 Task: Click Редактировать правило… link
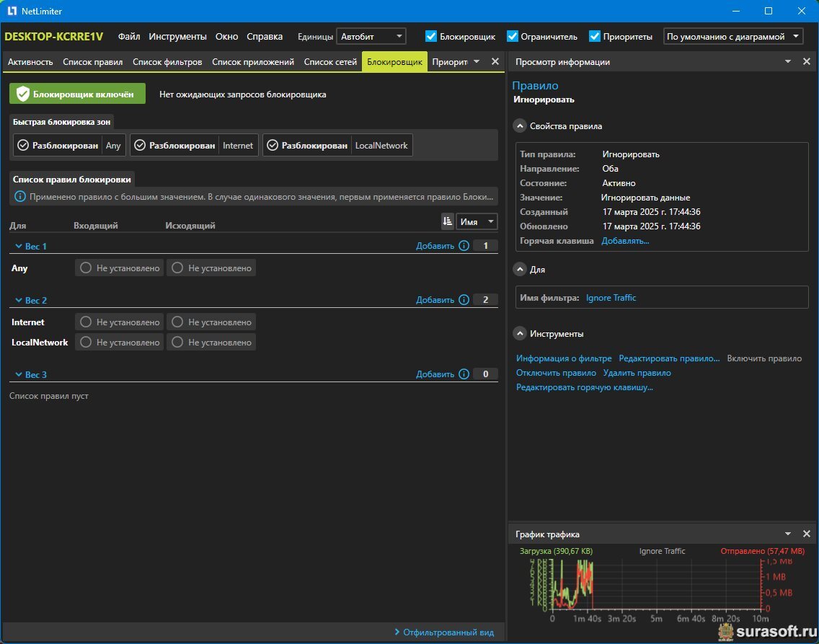click(669, 358)
